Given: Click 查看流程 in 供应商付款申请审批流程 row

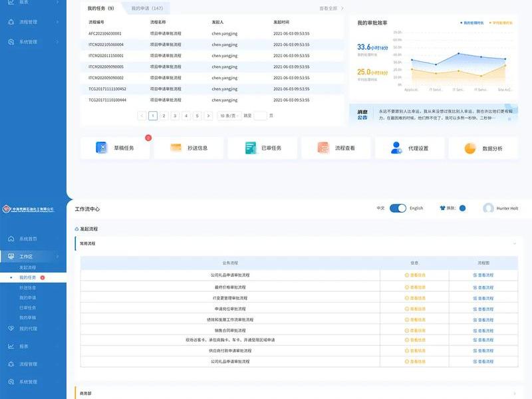Looking at the screenshot, I should tap(483, 350).
